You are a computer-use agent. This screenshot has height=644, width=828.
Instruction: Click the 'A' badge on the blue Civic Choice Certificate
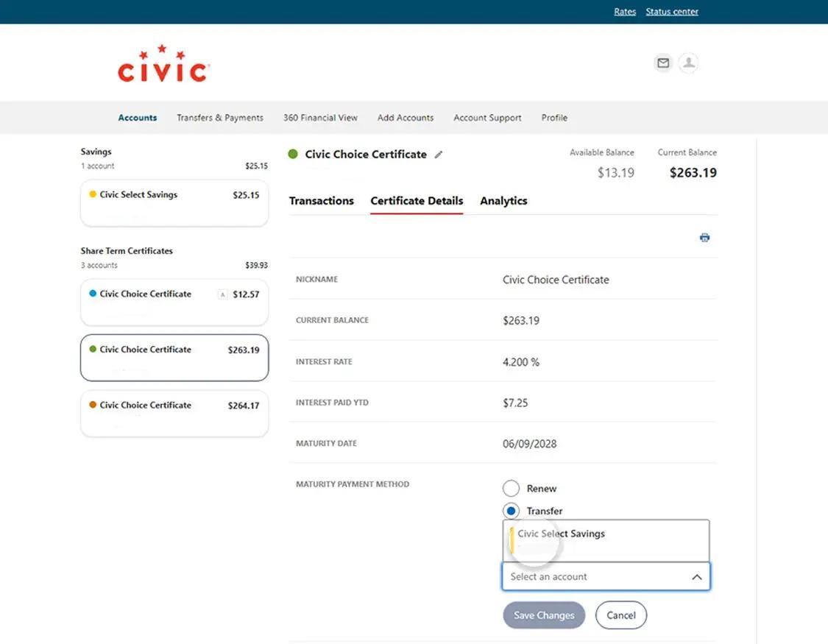[x=222, y=294]
